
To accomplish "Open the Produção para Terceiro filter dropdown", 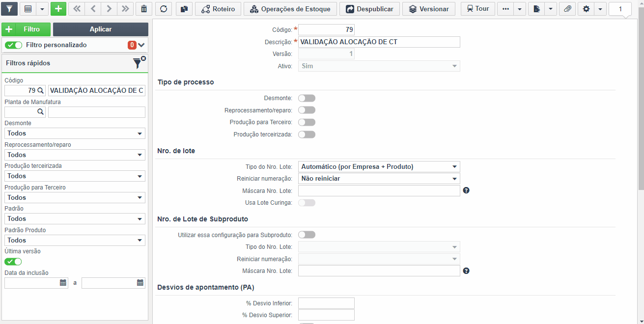I will [x=75, y=197].
